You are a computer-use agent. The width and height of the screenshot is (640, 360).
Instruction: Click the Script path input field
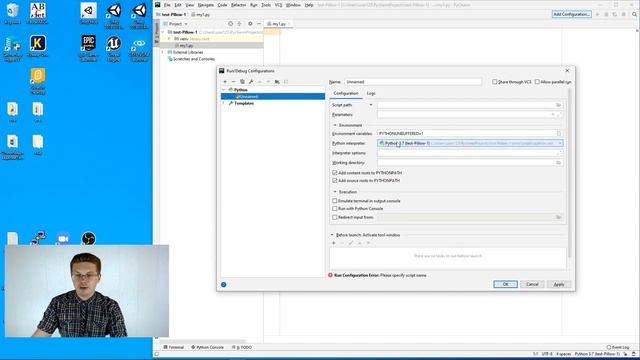(x=466, y=105)
